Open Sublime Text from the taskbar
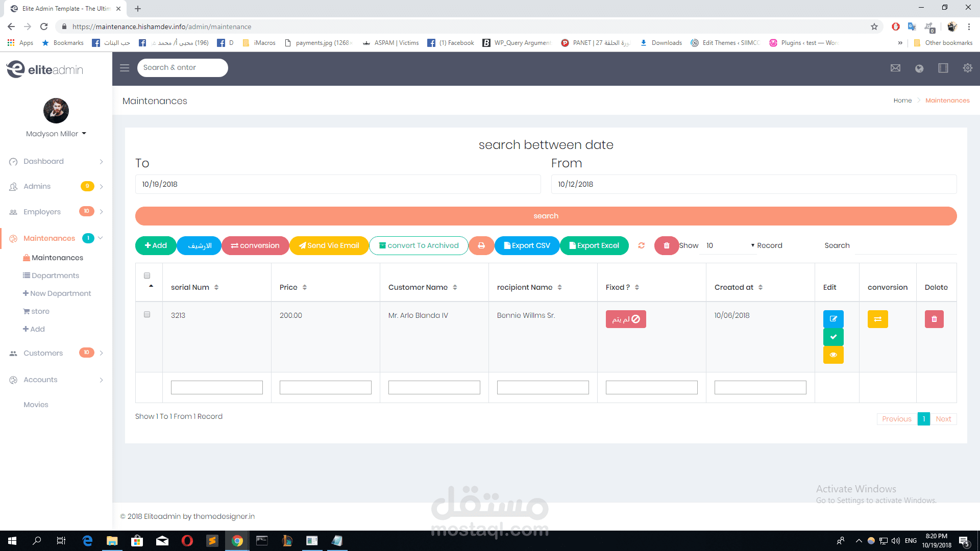This screenshot has width=980, height=551. (212, 541)
